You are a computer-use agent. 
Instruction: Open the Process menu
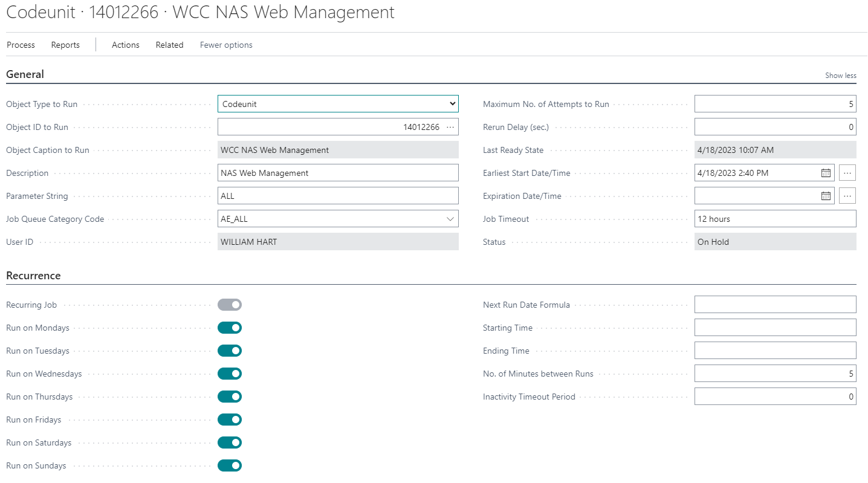click(21, 45)
